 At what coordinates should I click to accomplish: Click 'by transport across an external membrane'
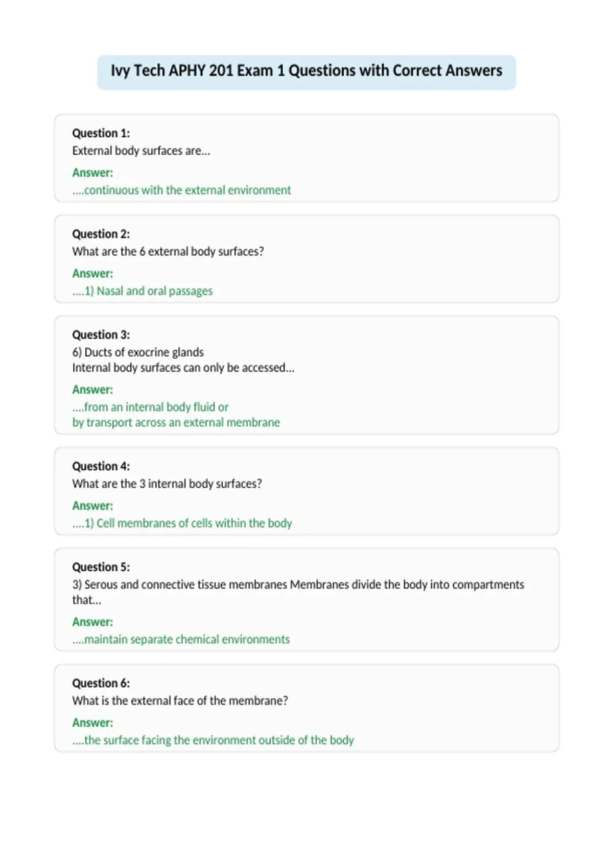[176, 423]
